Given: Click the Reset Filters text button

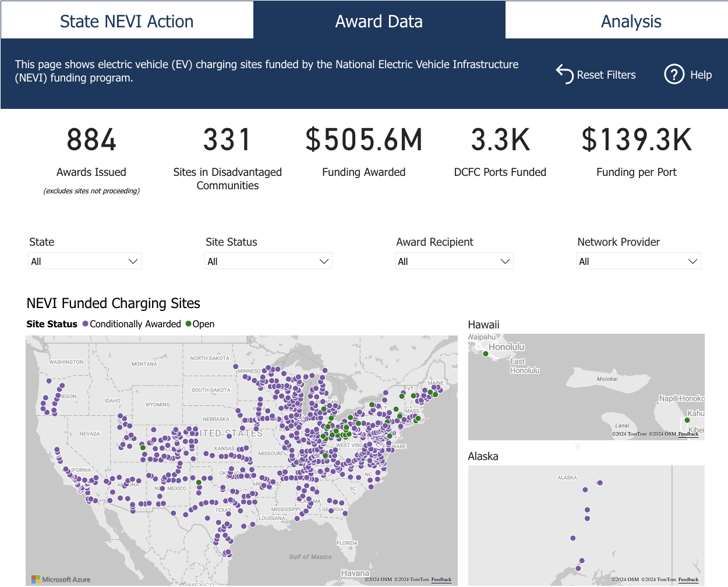Looking at the screenshot, I should coord(606,75).
